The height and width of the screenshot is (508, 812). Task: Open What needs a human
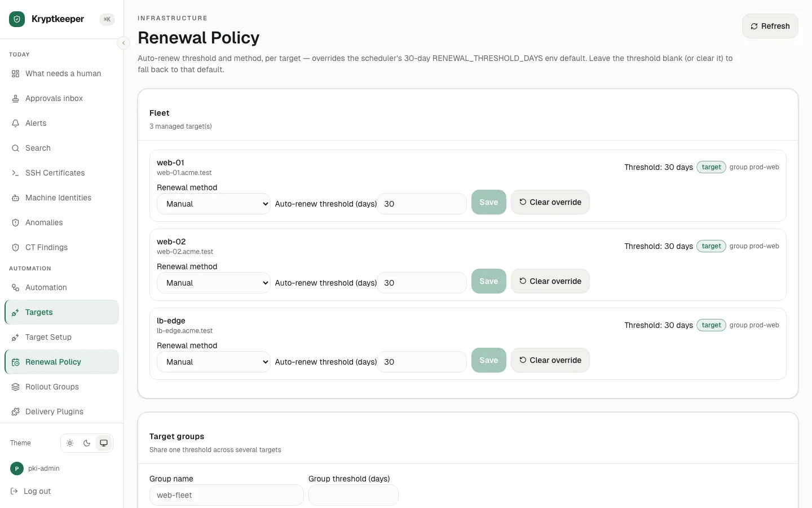62,73
